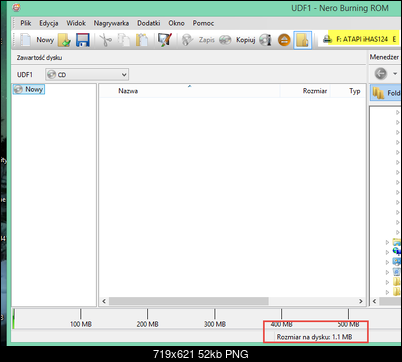Open an existing compilation via folder icon
402x362 pixels.
(x=64, y=40)
